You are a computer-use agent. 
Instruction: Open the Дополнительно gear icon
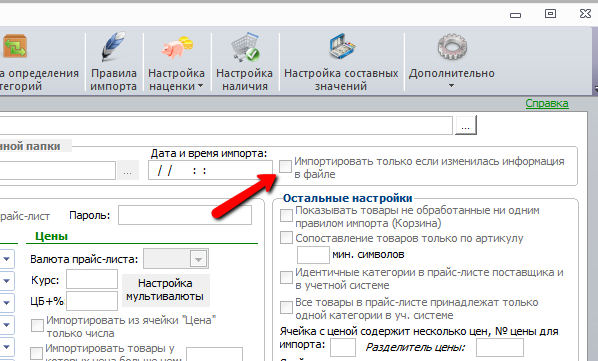[x=452, y=47]
